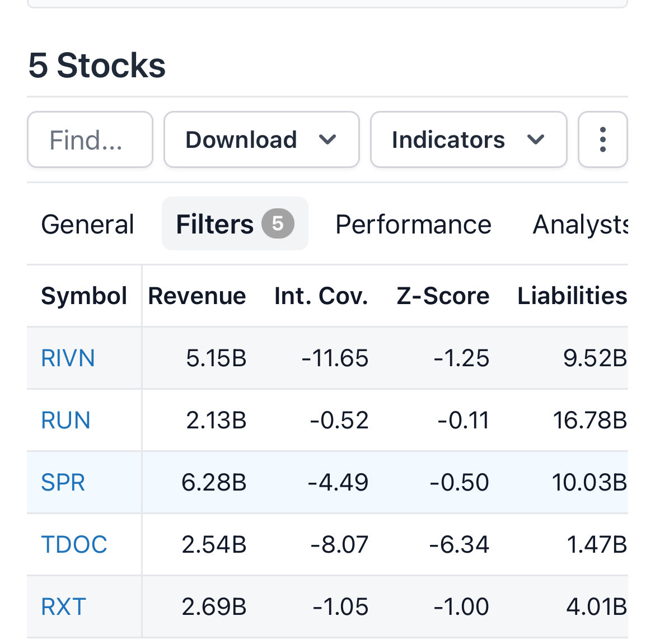Image resolution: width=655 pixels, height=644 pixels.
Task: Go to the Analysts tab
Action: pos(580,224)
